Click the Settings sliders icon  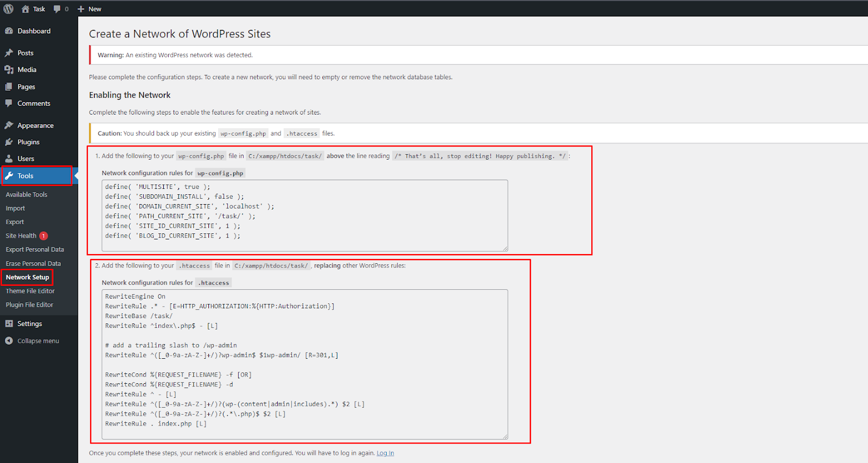click(9, 324)
